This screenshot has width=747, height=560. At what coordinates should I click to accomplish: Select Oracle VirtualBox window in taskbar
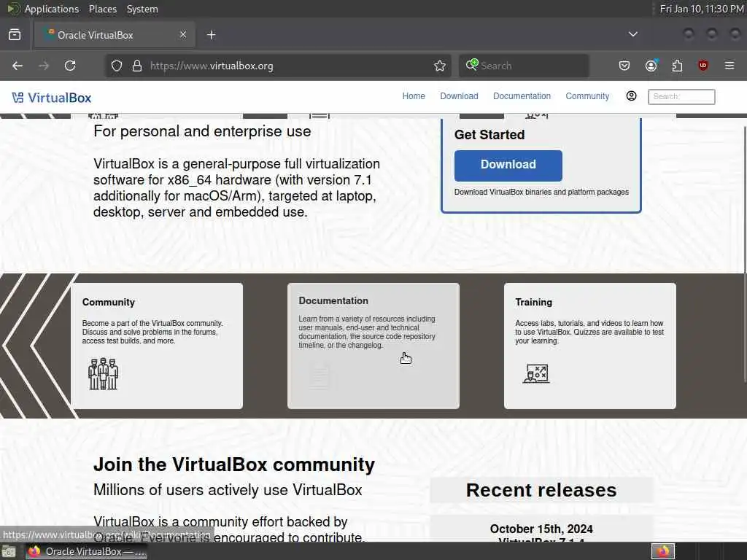(86, 551)
